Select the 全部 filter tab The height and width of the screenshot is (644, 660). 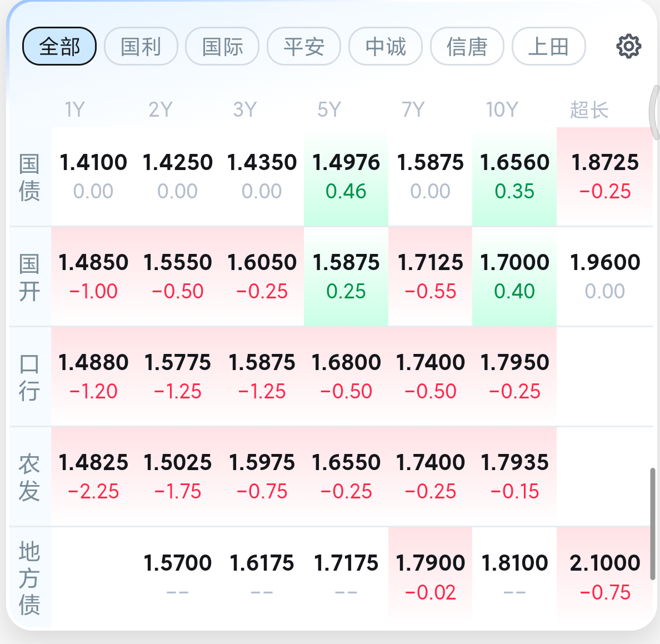click(x=59, y=46)
